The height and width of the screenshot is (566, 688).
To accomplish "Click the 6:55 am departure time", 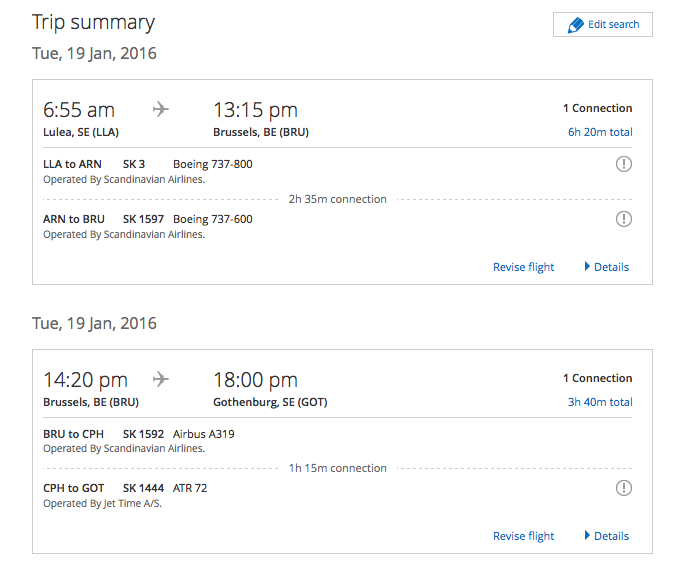I will coord(79,110).
